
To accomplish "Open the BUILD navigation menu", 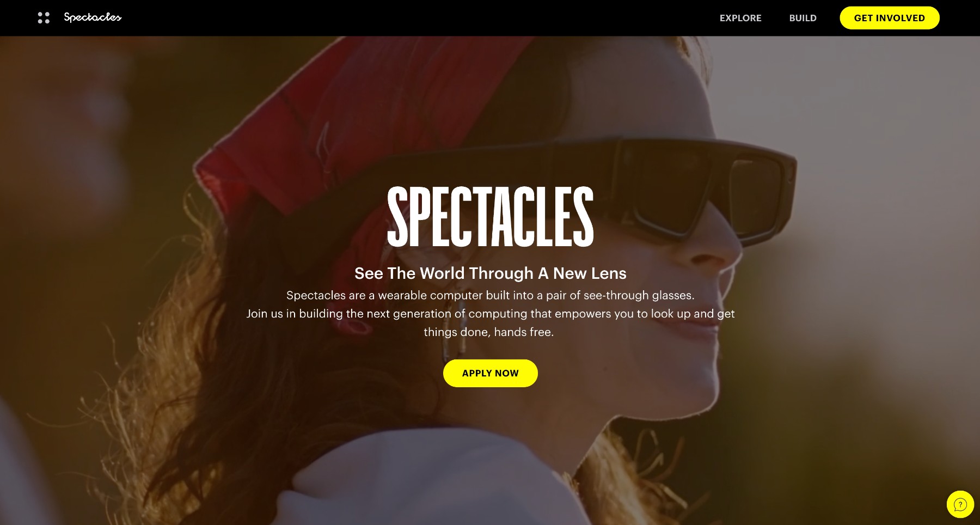I will [x=803, y=18].
